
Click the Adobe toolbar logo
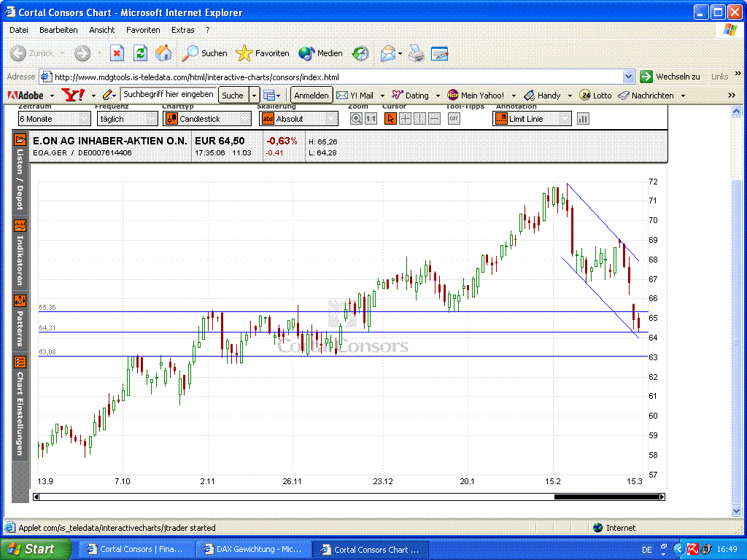tap(26, 96)
